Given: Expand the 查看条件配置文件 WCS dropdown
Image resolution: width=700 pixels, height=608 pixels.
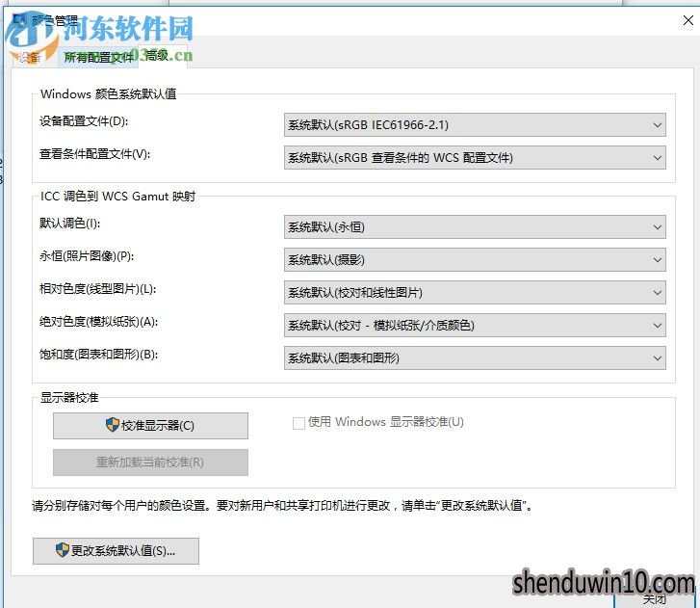Looking at the screenshot, I should [475, 157].
